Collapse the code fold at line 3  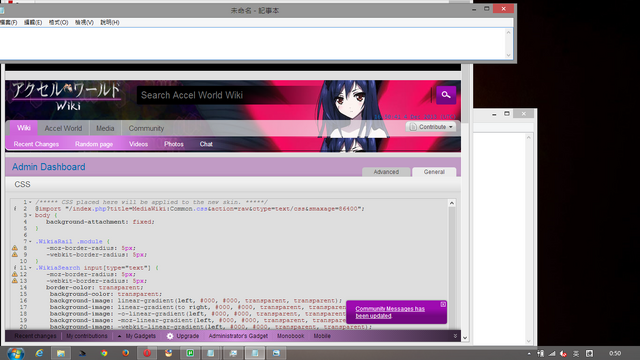[x=30, y=215]
